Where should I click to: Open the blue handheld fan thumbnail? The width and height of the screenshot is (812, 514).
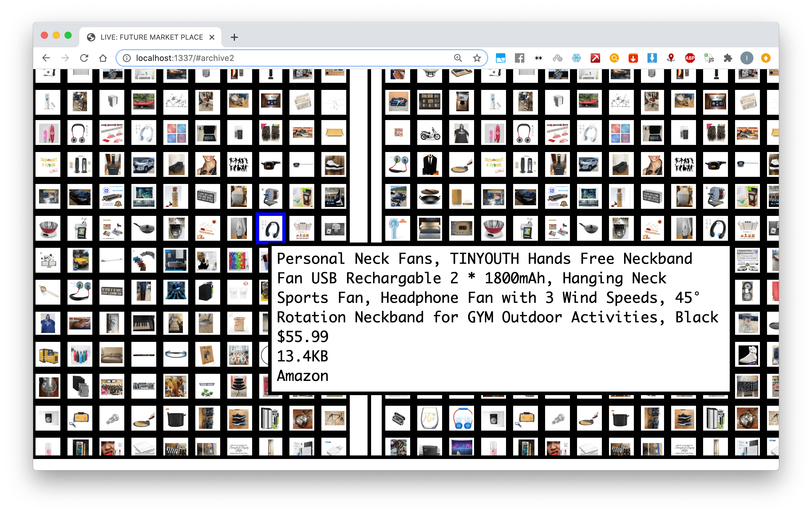[x=398, y=228]
